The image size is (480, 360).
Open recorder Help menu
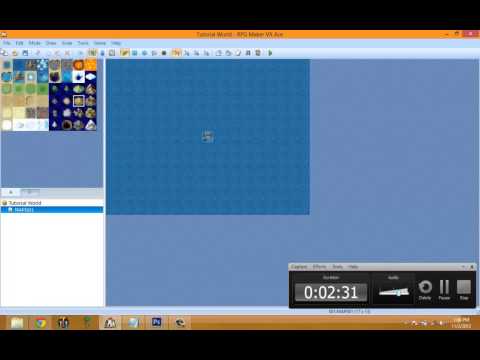[353, 267]
